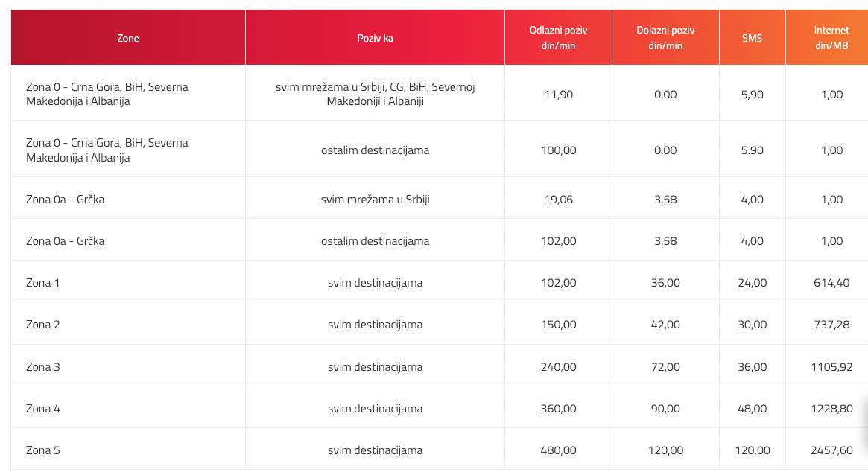Click the Zone column header
Screen dimensions: 868x475
(128, 38)
